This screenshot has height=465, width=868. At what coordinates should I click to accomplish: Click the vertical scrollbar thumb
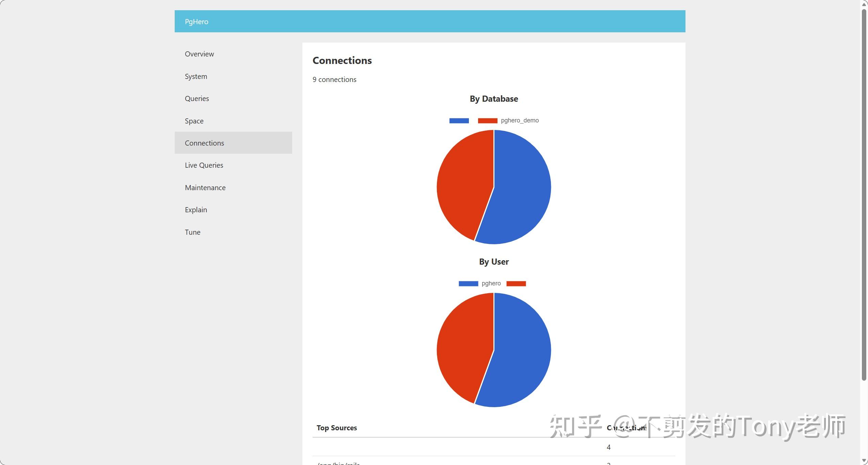[x=864, y=195]
